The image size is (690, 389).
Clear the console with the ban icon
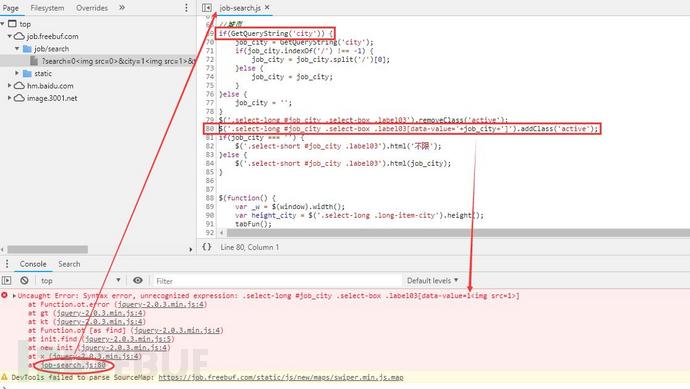(x=24, y=280)
